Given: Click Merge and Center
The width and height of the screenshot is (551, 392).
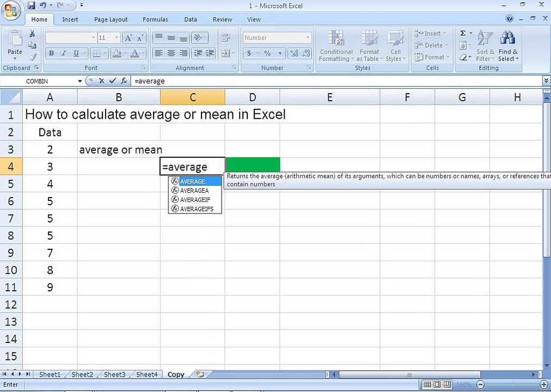Looking at the screenshot, I should click(x=225, y=53).
